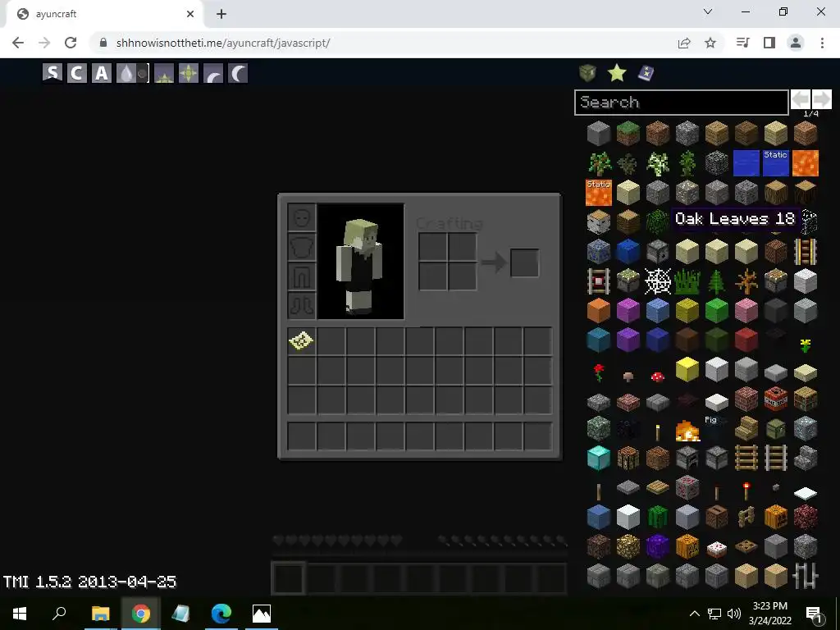Select the fire item
The image size is (840, 630).
click(x=687, y=430)
